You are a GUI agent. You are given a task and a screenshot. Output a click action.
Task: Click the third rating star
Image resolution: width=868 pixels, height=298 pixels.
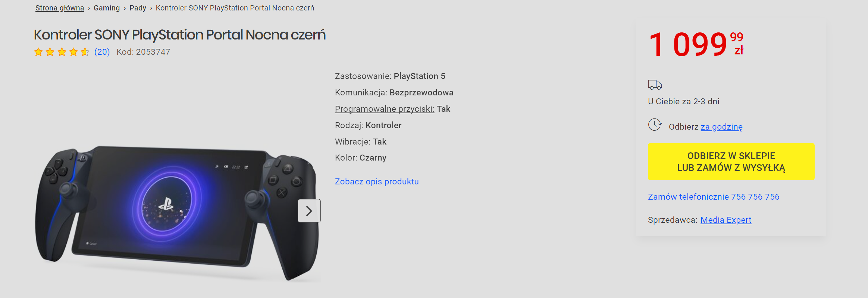pos(62,52)
